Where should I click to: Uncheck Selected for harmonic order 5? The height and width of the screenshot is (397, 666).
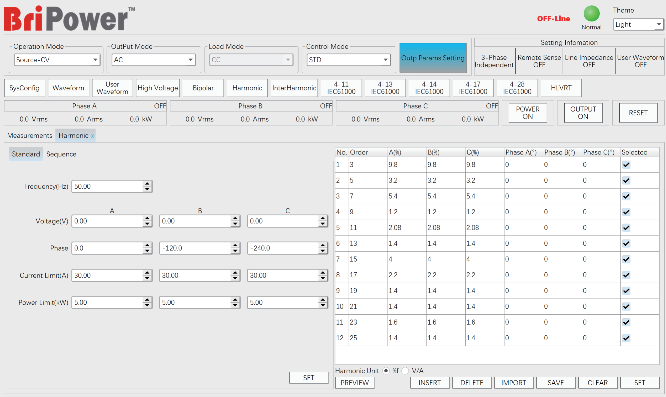[x=626, y=180]
